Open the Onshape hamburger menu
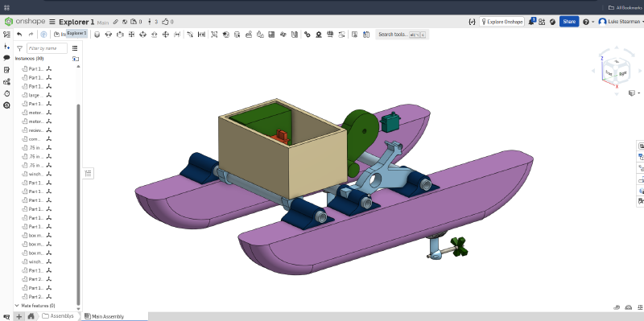This screenshot has height=321, width=644. [x=52, y=22]
